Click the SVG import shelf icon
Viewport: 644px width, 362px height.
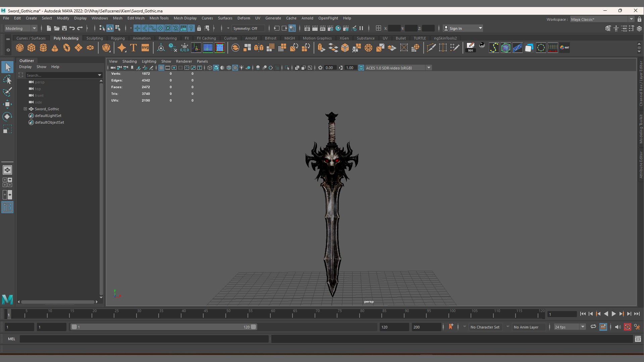[145, 48]
